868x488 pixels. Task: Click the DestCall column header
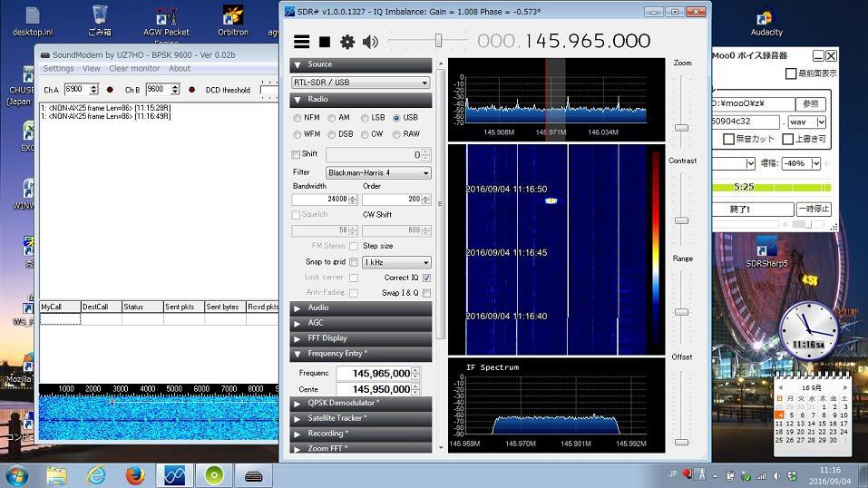pos(102,307)
